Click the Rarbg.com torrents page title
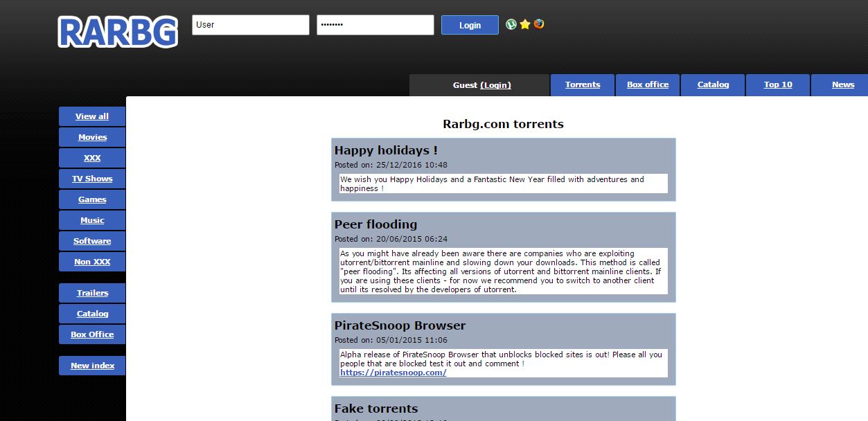The image size is (868, 421). pos(503,125)
